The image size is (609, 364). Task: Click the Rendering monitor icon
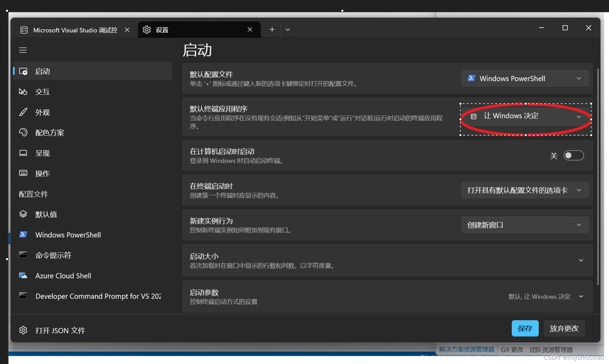click(x=23, y=153)
